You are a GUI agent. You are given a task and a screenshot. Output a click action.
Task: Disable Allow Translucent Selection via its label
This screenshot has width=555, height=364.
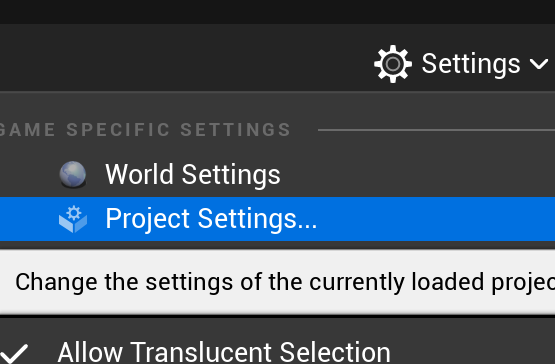coord(224,352)
